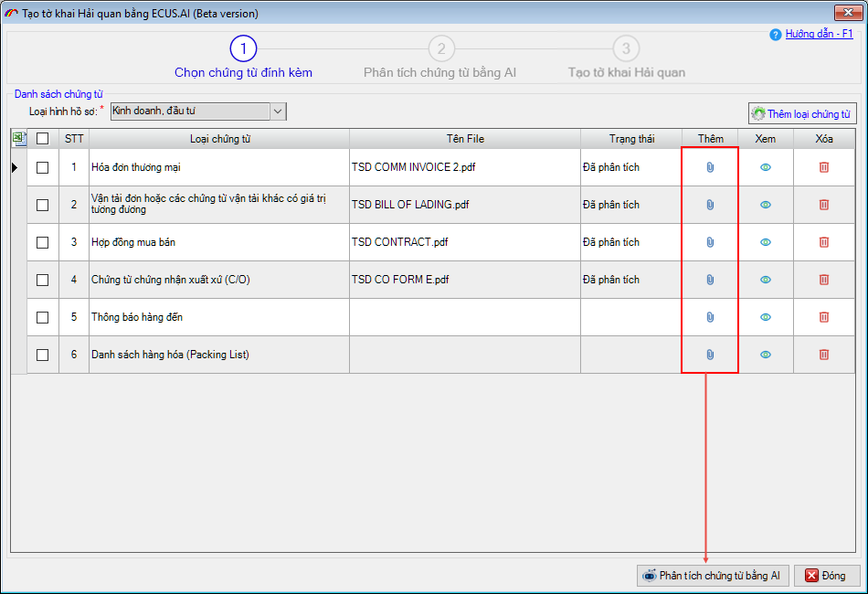View the TSD CONTRACT.pdf using eye icon

(766, 242)
